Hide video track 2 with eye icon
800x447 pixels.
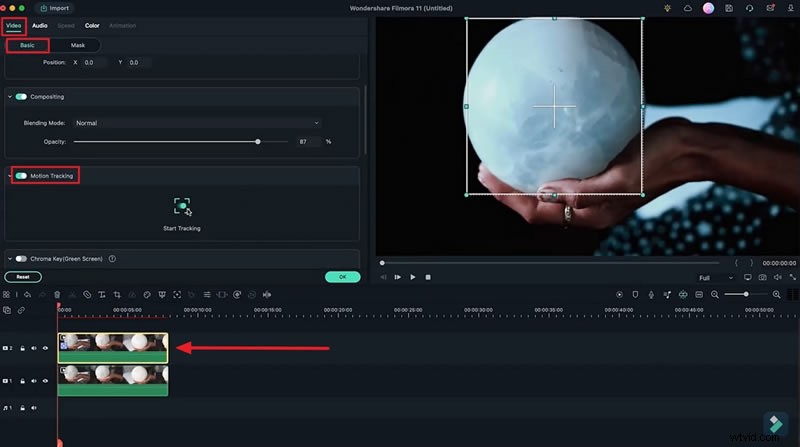pos(45,348)
